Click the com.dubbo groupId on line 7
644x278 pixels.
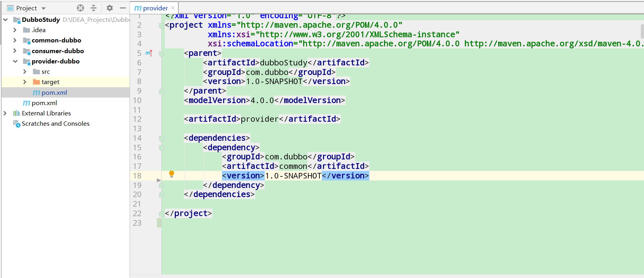[267, 72]
